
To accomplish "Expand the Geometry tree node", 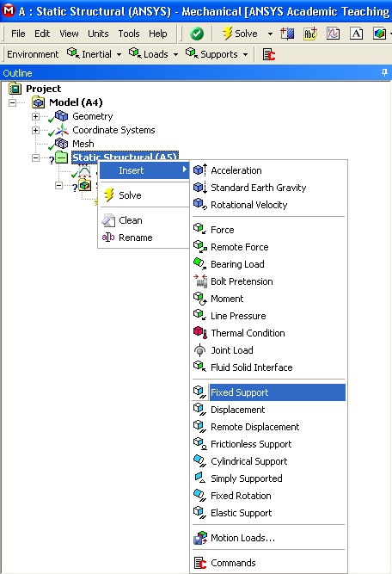I will 35,116.
